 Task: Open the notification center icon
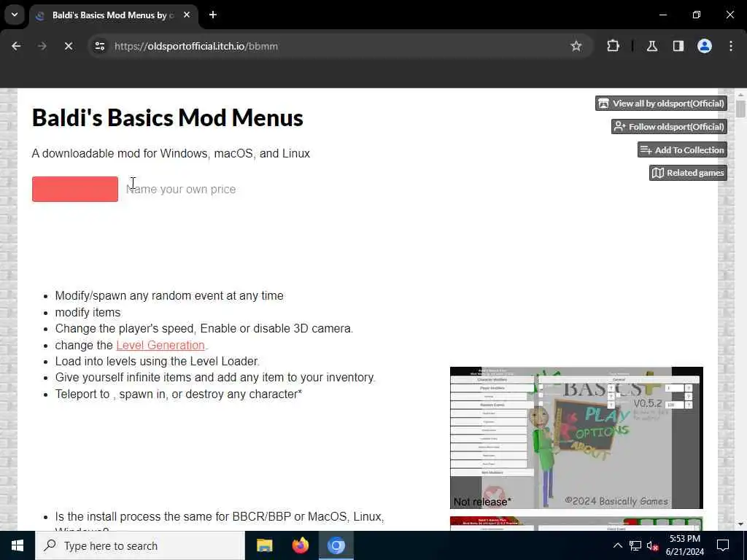(723, 545)
